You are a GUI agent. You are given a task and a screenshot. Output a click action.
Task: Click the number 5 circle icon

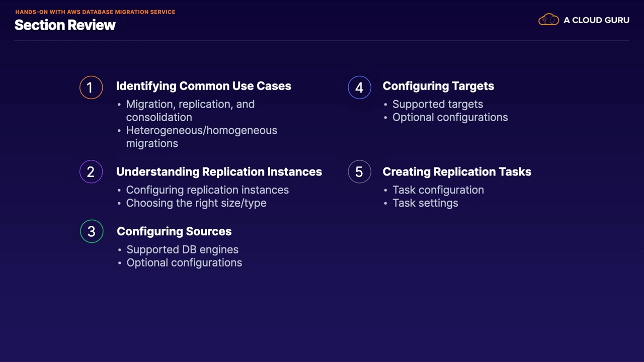coord(359,172)
